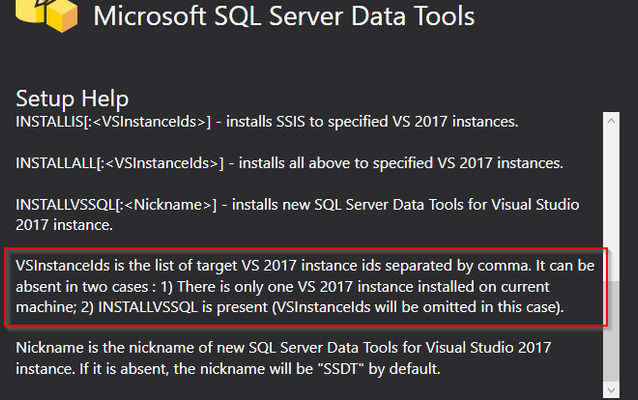Click the "2017 instance." continuation line

64,225
